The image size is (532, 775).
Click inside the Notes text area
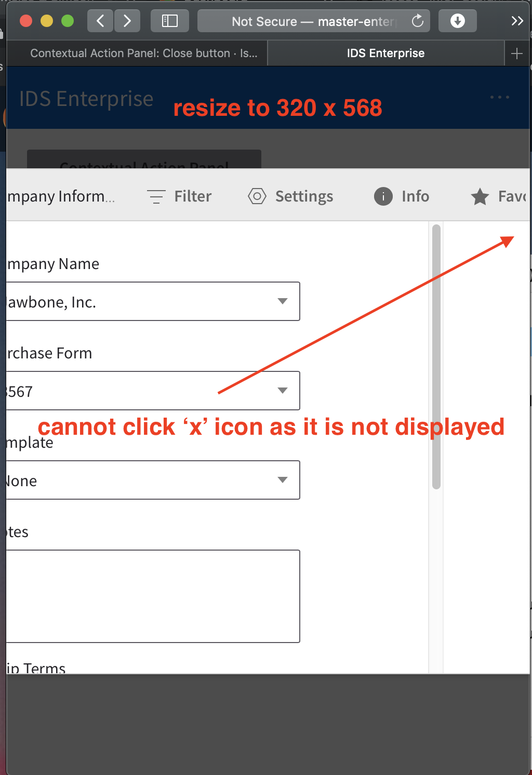pyautogui.click(x=153, y=596)
